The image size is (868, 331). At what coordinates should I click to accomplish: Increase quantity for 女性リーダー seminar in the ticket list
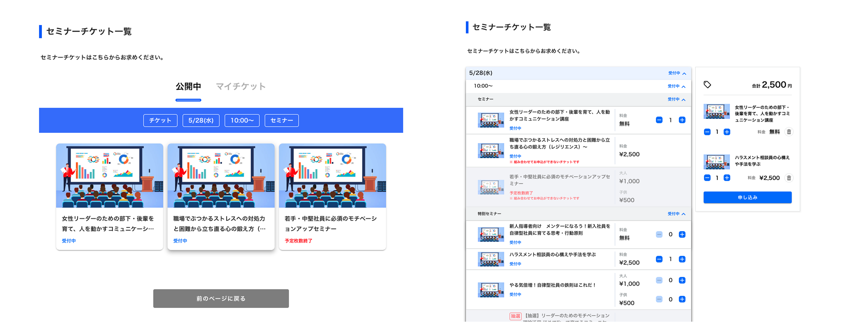tap(682, 120)
